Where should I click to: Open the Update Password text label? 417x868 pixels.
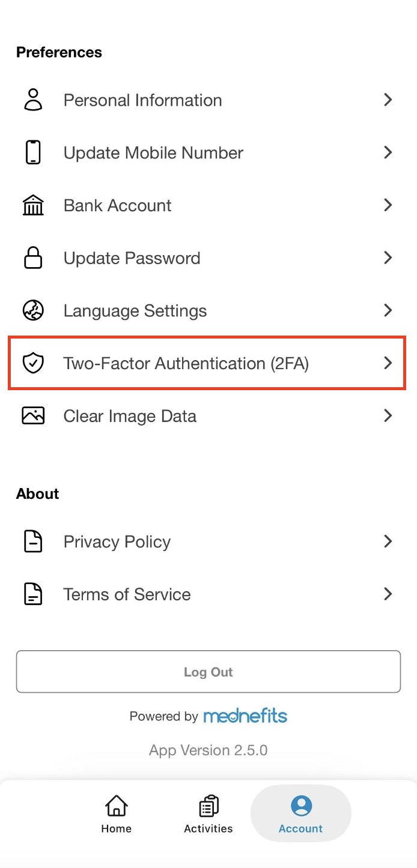132,258
